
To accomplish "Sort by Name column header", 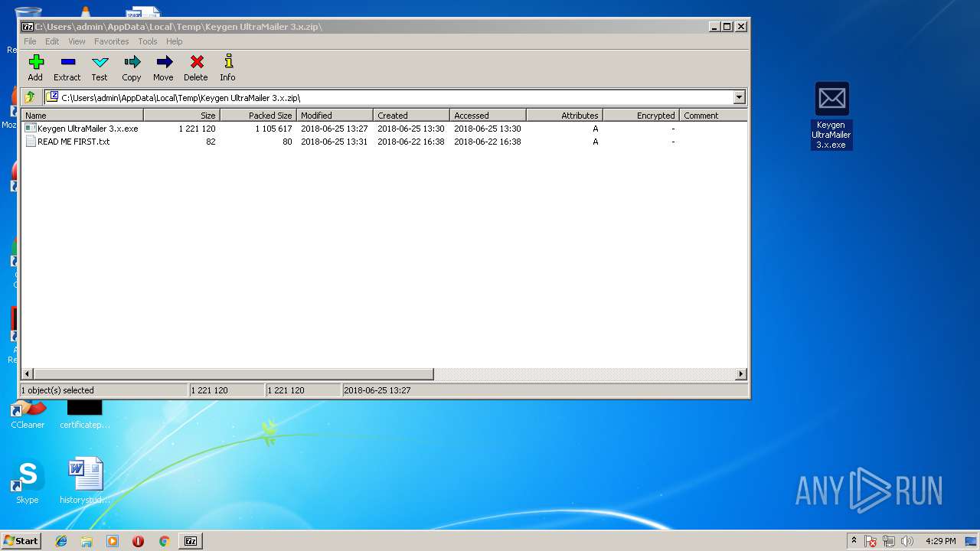I will (x=83, y=116).
